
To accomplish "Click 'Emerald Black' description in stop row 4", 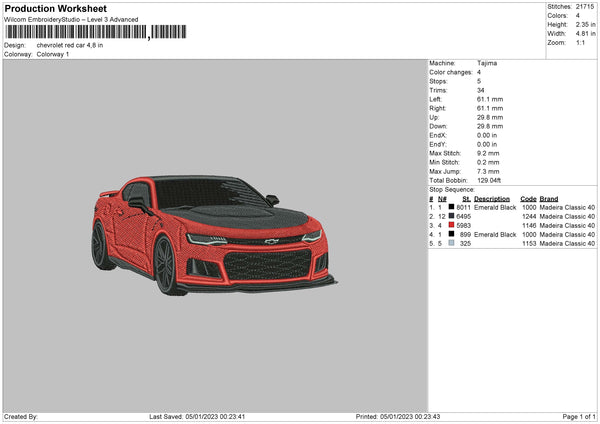I will 495,235.
